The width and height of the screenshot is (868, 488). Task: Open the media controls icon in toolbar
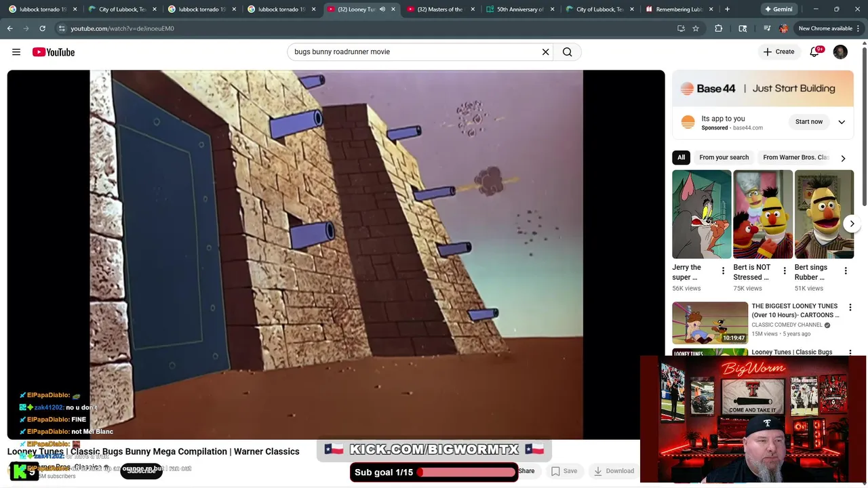[767, 28]
